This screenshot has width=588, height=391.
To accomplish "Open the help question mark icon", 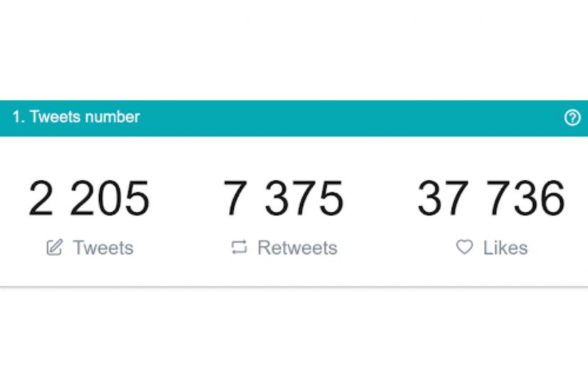I will tap(572, 118).
